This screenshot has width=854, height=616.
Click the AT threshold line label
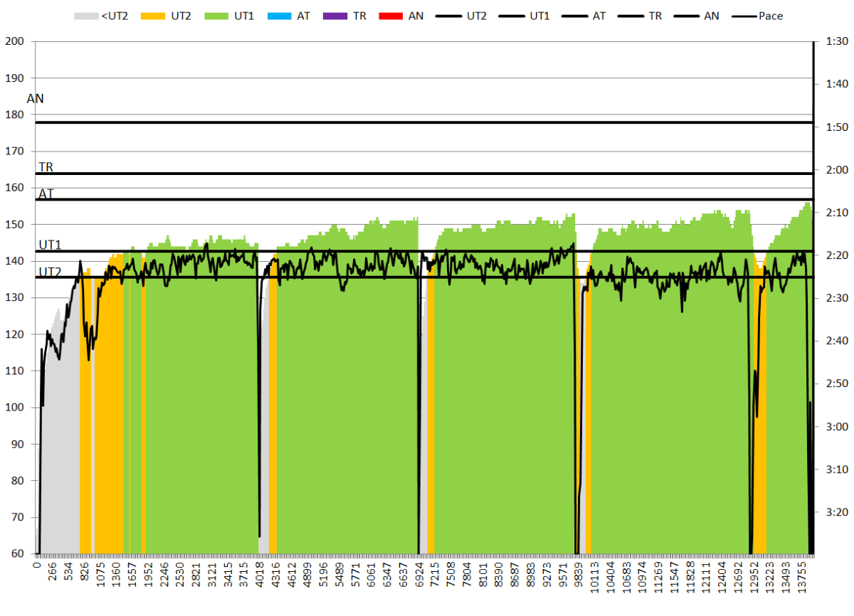click(46, 193)
